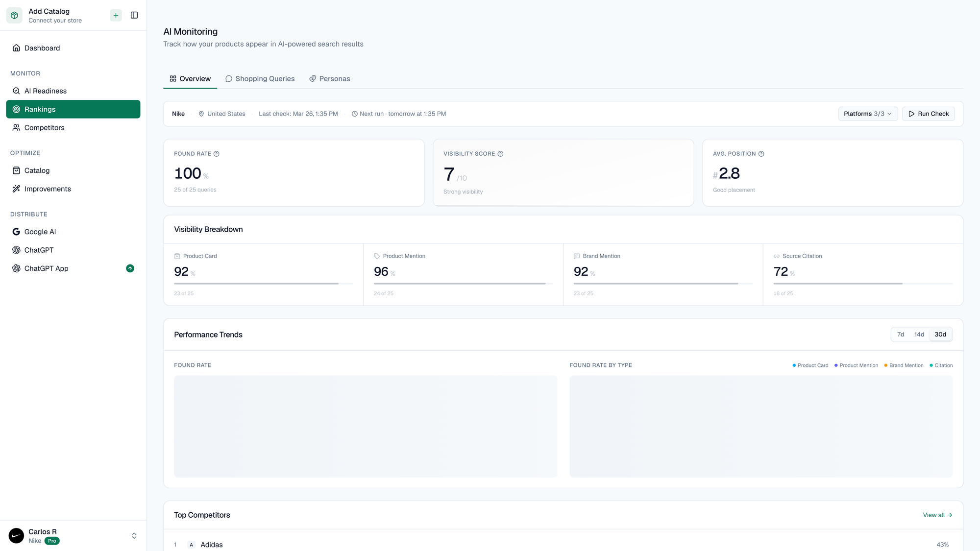Click the Personas tab icon

(x=313, y=79)
